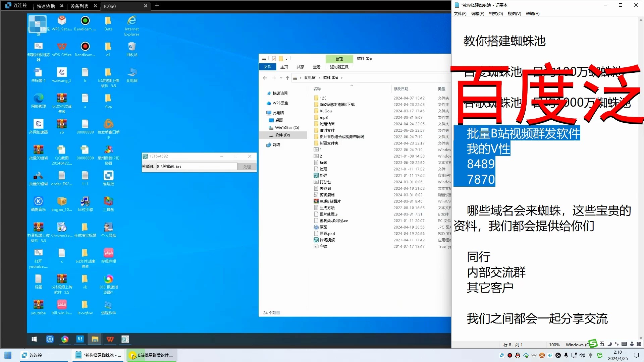Go up one folder level in Explorer
644x362 pixels.
[287, 78]
